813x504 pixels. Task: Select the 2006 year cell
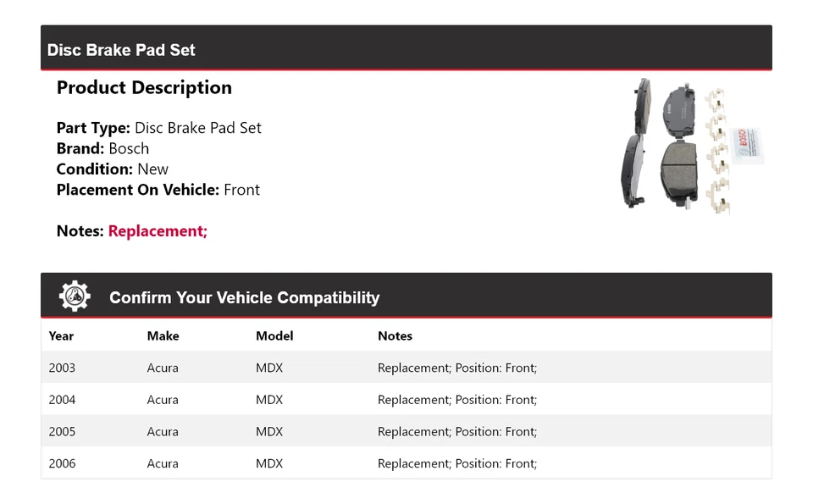pyautogui.click(x=62, y=463)
